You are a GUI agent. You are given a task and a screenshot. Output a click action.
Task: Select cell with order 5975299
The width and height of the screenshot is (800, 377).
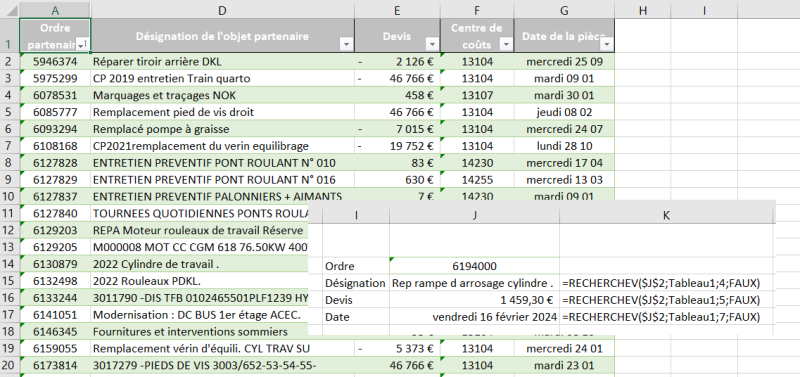coord(56,79)
